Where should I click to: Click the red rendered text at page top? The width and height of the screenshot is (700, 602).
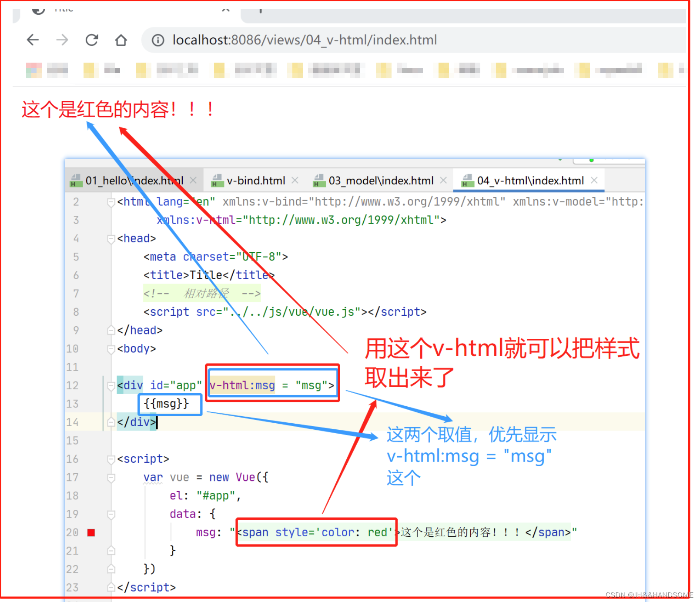click(x=117, y=109)
